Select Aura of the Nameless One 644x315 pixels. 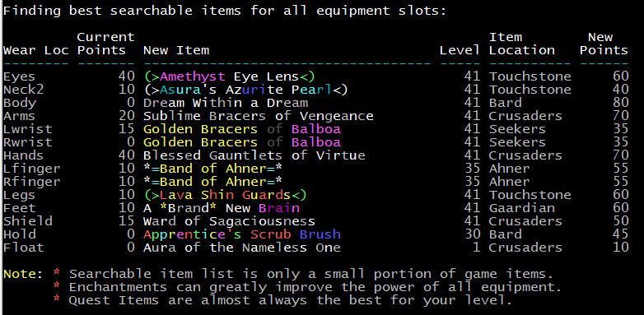tap(242, 248)
